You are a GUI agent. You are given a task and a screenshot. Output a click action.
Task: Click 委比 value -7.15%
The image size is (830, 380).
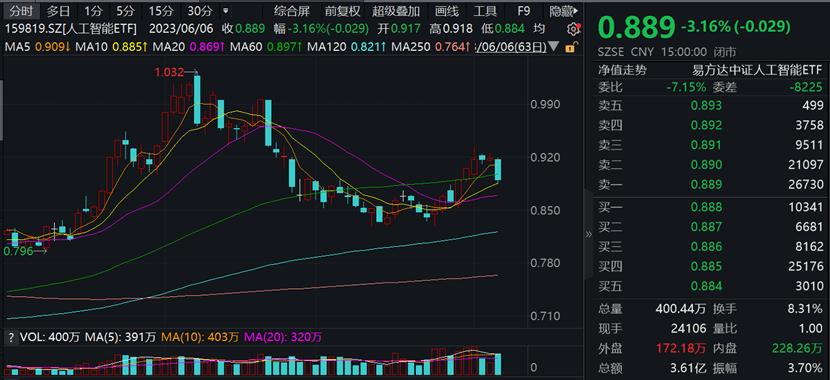coord(686,87)
